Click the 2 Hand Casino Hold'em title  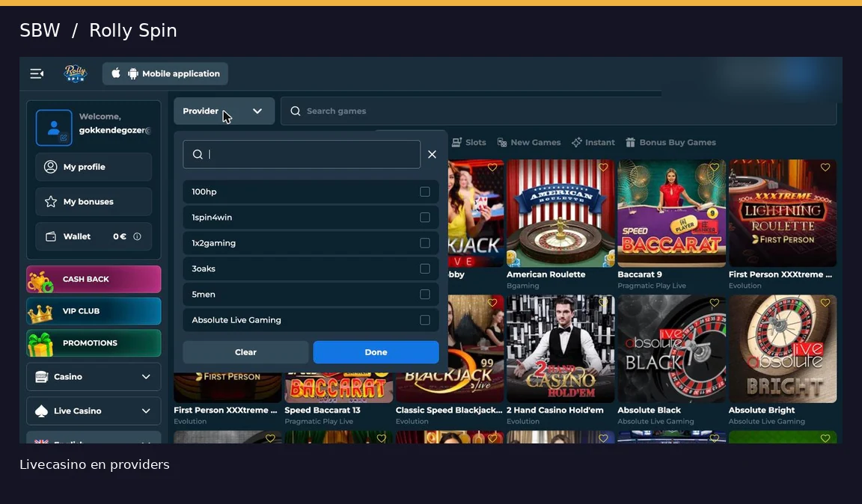(x=554, y=410)
